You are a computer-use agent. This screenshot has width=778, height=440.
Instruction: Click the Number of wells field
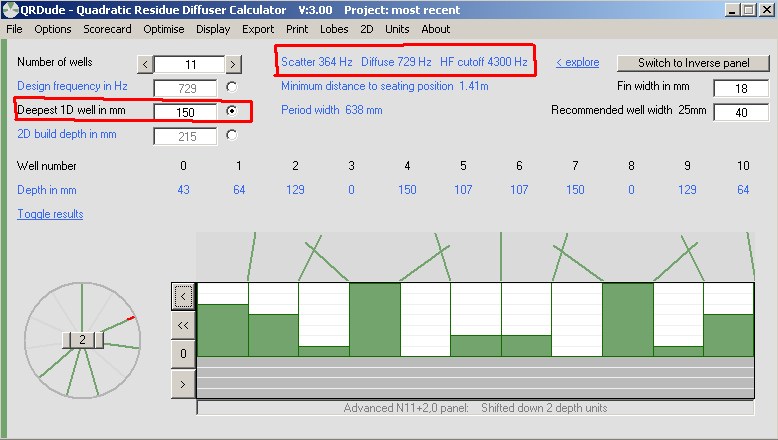[x=190, y=64]
